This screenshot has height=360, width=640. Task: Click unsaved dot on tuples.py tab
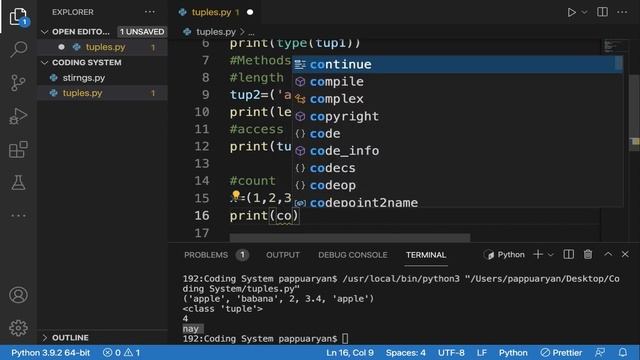point(250,12)
